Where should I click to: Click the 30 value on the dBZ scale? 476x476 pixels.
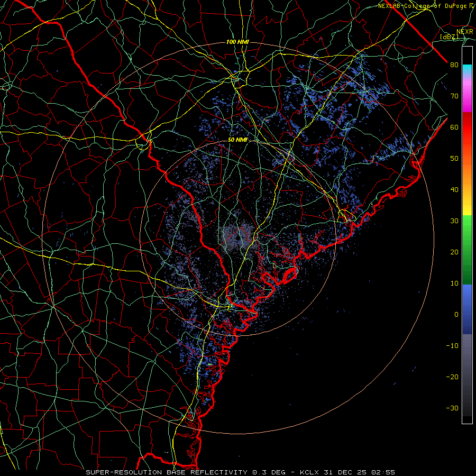click(454, 221)
